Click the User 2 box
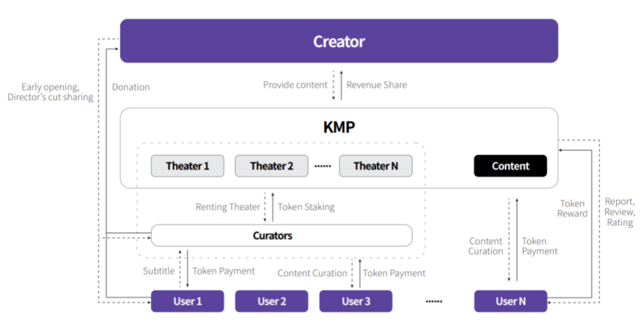The width and height of the screenshot is (644, 330). 271,301
